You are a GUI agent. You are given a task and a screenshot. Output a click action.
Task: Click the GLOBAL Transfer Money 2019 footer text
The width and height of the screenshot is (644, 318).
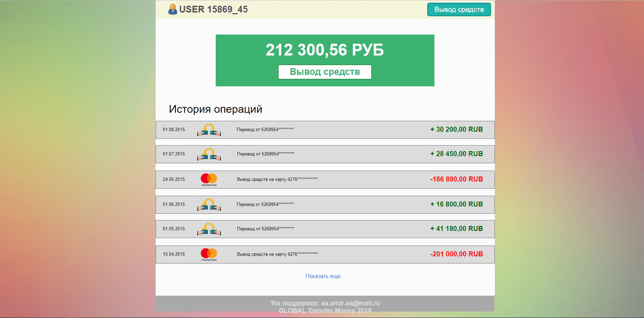click(x=325, y=310)
